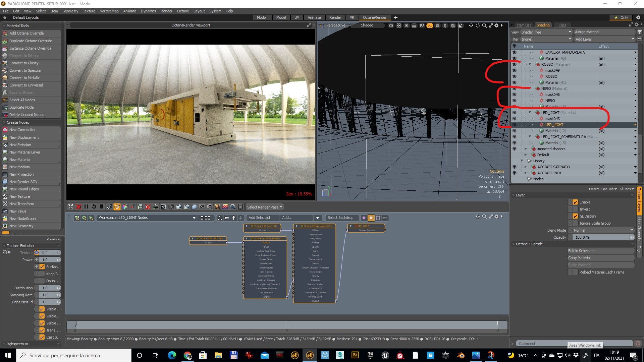Image resolution: width=644 pixels, height=362 pixels.
Task: Open the Texture menu
Action: coord(89,11)
